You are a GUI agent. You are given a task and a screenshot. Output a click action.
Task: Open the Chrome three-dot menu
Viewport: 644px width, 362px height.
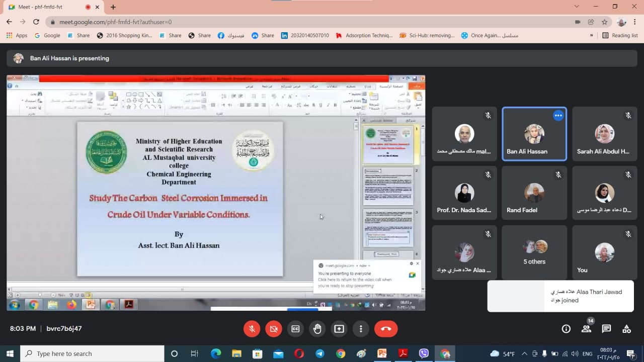click(635, 22)
